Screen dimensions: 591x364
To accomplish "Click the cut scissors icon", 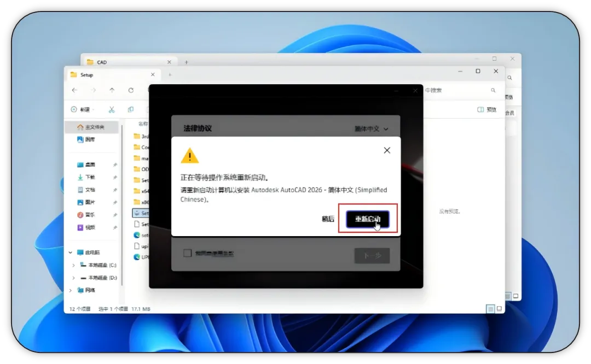I will click(x=112, y=109).
